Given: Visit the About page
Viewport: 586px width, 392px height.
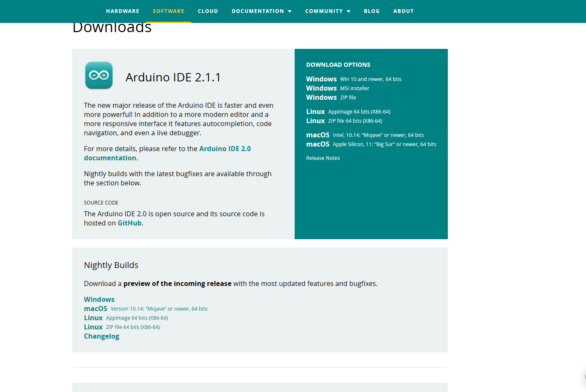Looking at the screenshot, I should 403,11.
